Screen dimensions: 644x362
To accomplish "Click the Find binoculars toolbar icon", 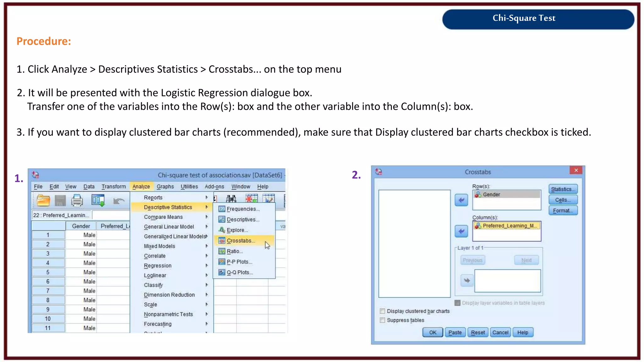I will (x=231, y=198).
